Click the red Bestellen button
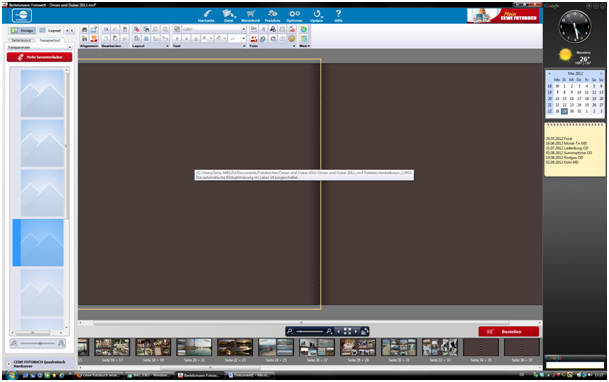Screen dimensions: 609x382 [x=508, y=332]
